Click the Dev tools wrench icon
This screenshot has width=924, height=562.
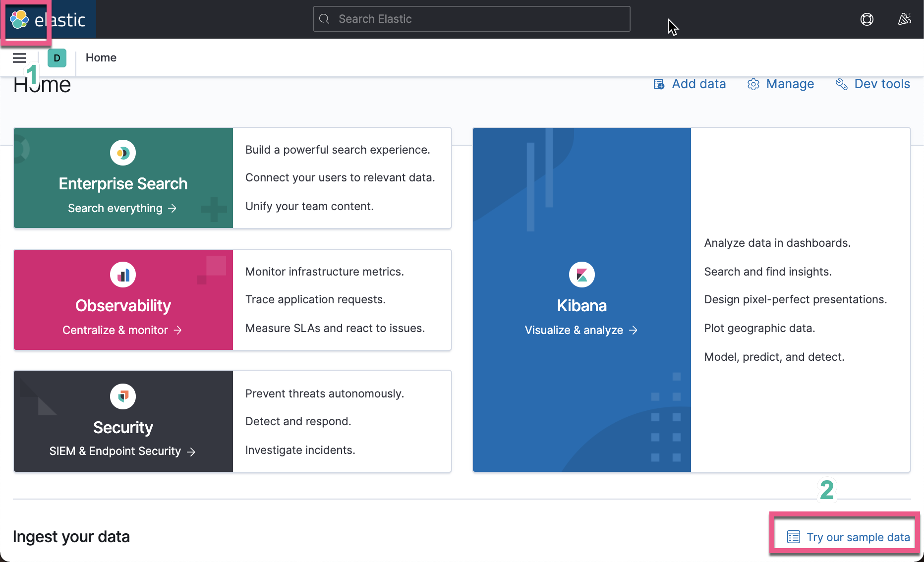[841, 84]
